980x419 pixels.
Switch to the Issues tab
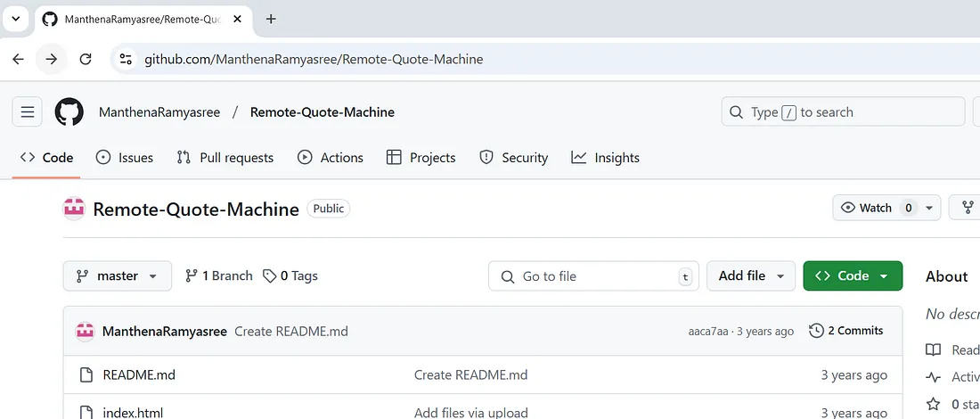pyautogui.click(x=125, y=158)
